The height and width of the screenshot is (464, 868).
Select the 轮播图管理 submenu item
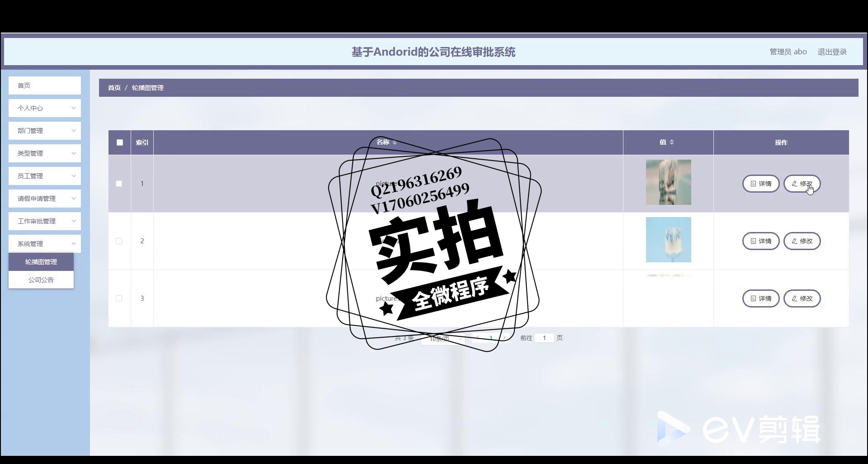(41, 262)
